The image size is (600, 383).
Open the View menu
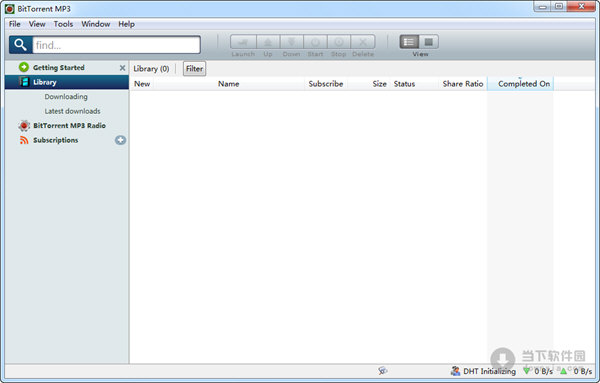pos(37,24)
